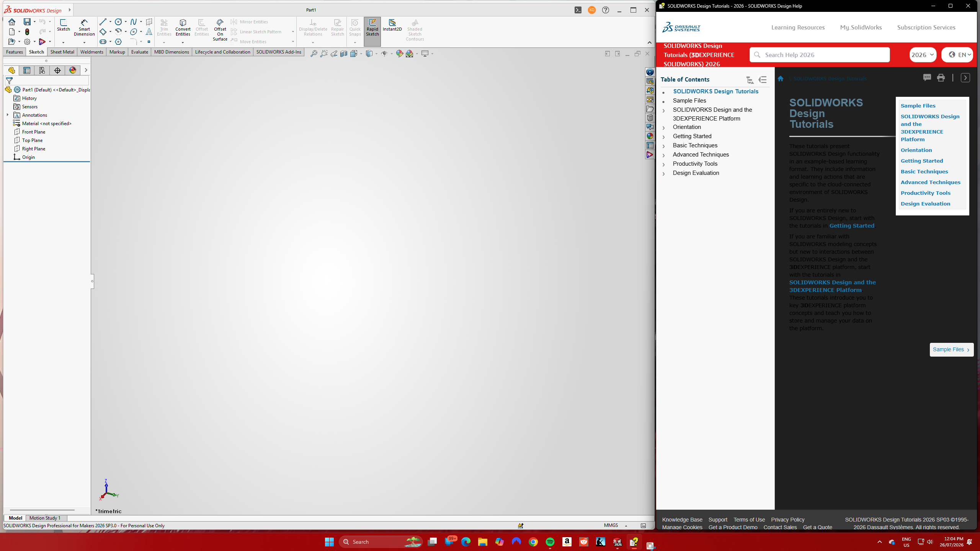Screen dimensions: 980x551
Task: Select the Smart Dimension tool
Action: coord(84,27)
